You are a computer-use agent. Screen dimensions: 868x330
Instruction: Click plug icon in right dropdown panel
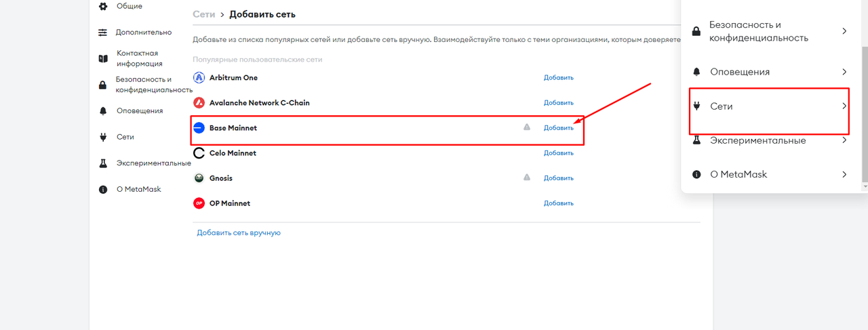(x=696, y=106)
